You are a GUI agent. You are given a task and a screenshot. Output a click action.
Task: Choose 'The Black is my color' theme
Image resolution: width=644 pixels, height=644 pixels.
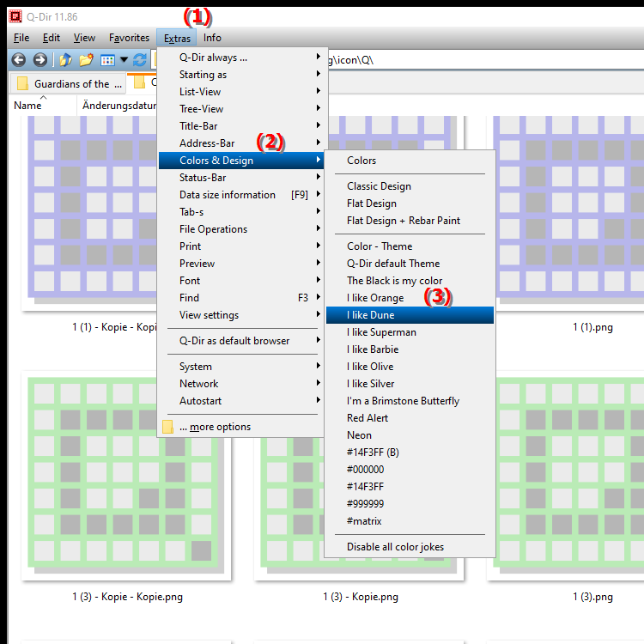pos(394,281)
